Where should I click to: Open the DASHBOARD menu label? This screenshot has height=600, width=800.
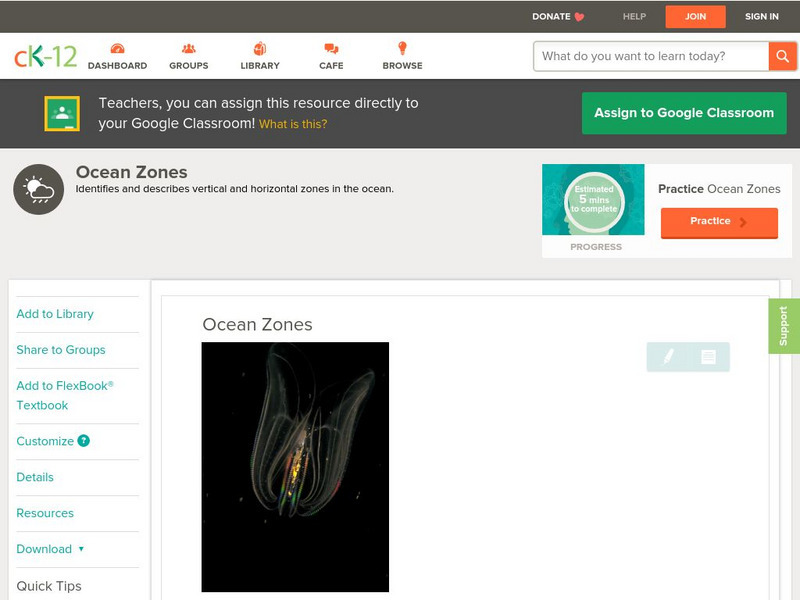tap(117, 66)
